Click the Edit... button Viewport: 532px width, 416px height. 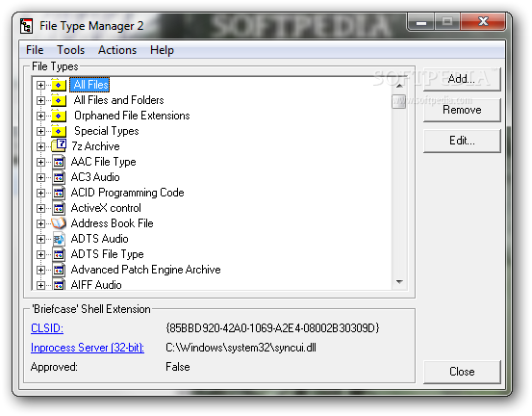(x=462, y=141)
